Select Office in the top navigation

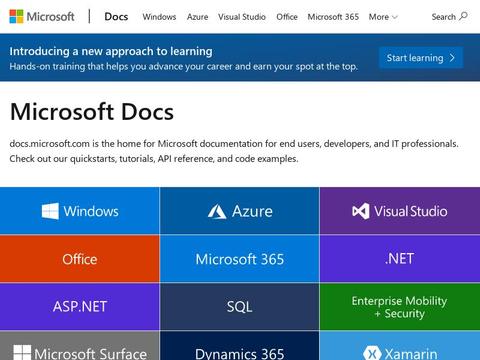[x=287, y=17]
